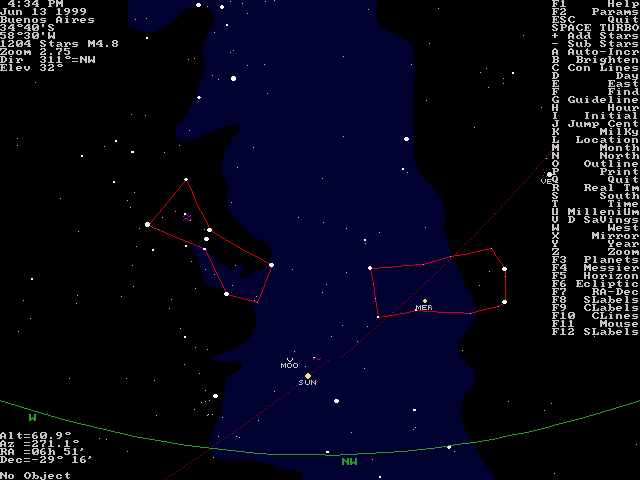The width and height of the screenshot is (640, 480).
Task: Click the Venus marker labeled VE
Action: pos(549,175)
